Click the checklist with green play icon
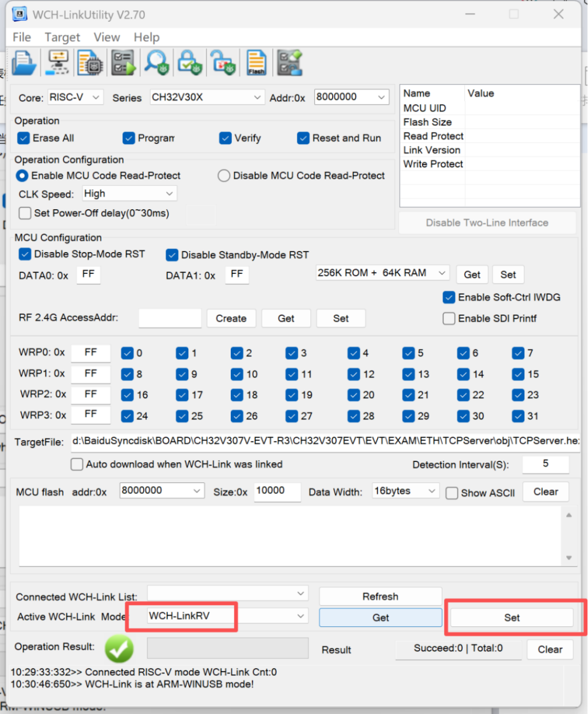 (x=124, y=63)
